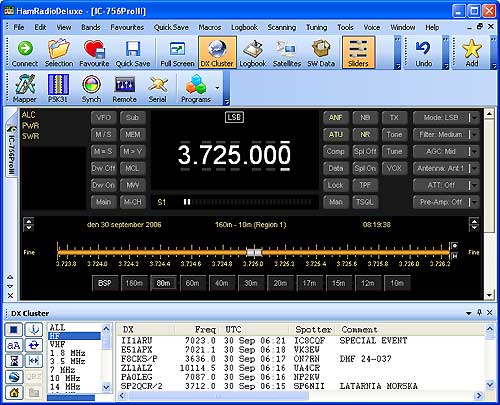Click the DX Cluster font size aA icon
This screenshot has width=500, height=405.
pyautogui.click(x=14, y=345)
